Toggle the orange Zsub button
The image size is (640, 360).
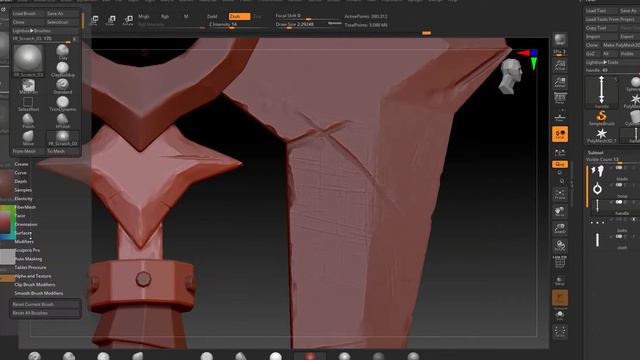tap(239, 16)
